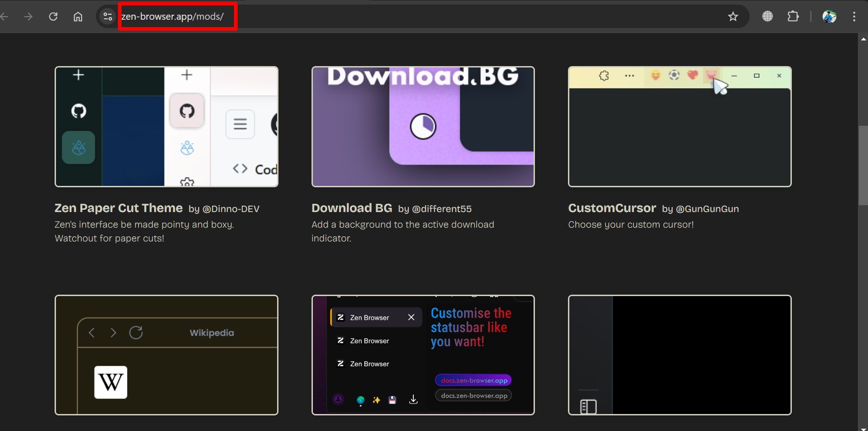This screenshot has height=431, width=868.
Task: Open the CustomCursor title link
Action: pyautogui.click(x=612, y=208)
